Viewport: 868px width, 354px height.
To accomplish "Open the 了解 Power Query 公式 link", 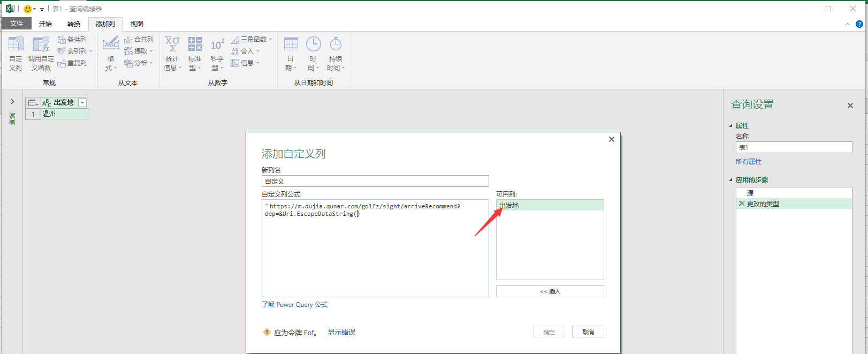I will 294,305.
